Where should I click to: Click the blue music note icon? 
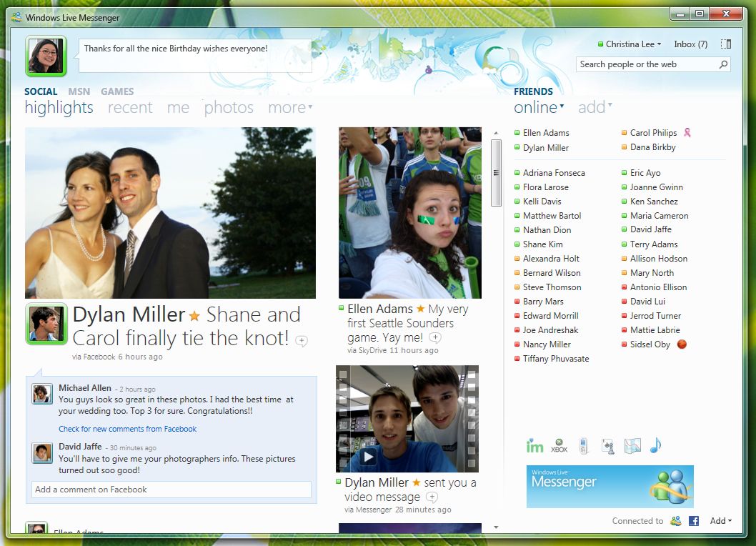pyautogui.click(x=655, y=445)
